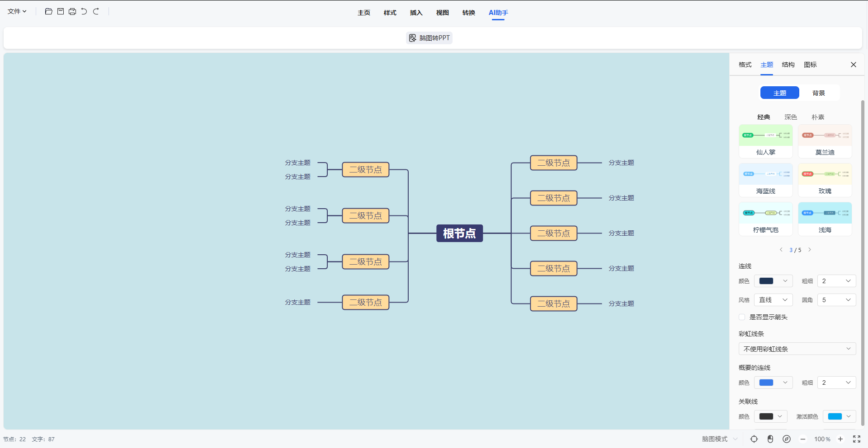Viewport: 868px width, 448px height.
Task: Open the 连线 粗细 dropdown
Action: click(x=836, y=281)
